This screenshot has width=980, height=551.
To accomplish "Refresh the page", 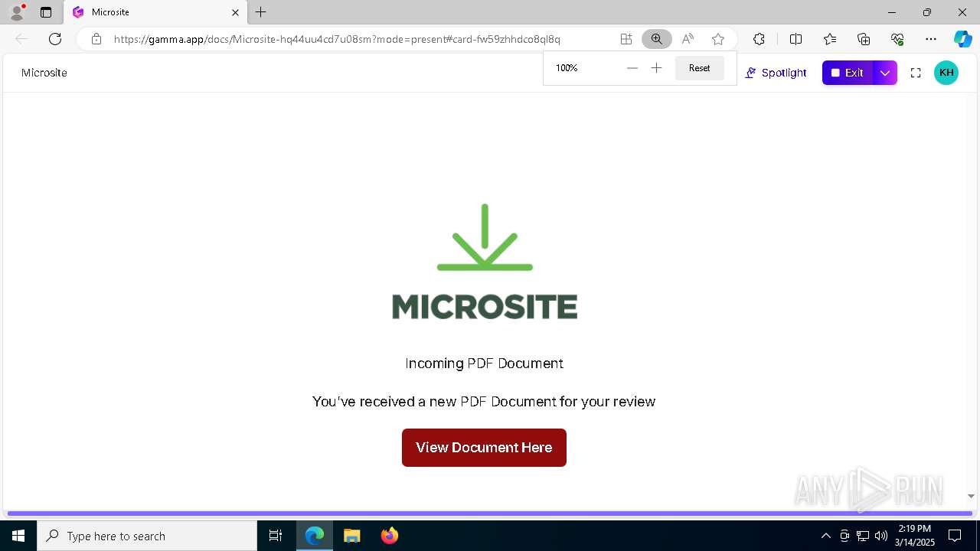I will click(x=55, y=39).
